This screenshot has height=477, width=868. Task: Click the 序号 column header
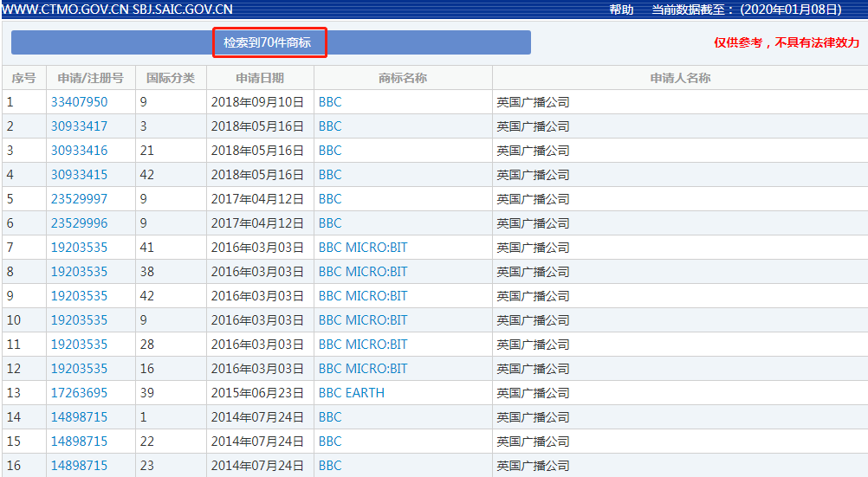click(x=23, y=78)
